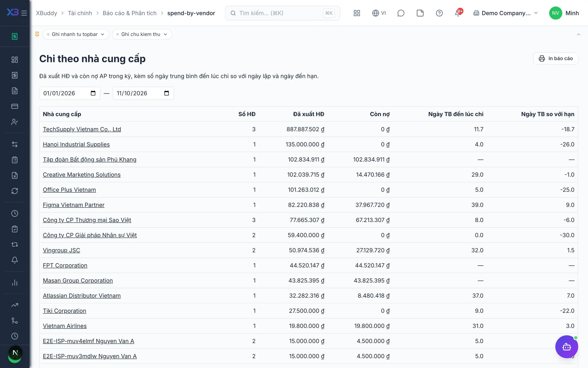Click the 'In báo cáo' print button
The width and height of the screenshot is (588, 368).
(x=556, y=58)
